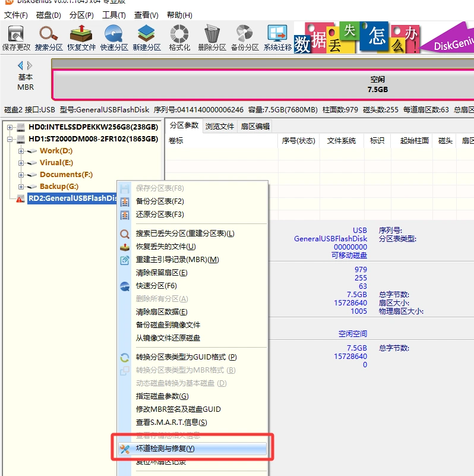Switch to the 分区参数 tab
The height and width of the screenshot is (476, 474).
pos(184,125)
